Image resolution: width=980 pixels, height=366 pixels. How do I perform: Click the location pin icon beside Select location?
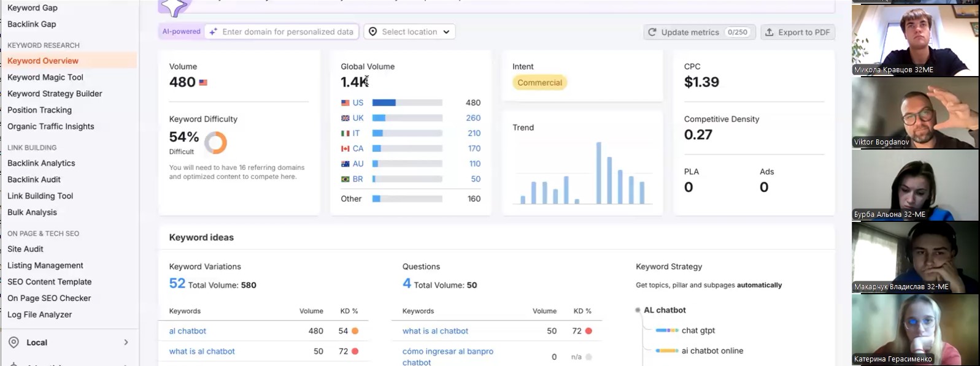pos(372,32)
